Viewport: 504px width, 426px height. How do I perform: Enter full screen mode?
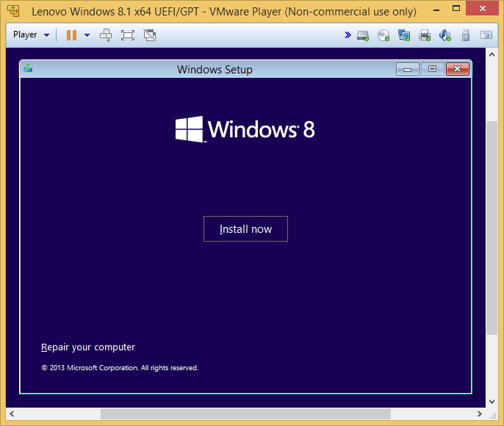[x=128, y=35]
